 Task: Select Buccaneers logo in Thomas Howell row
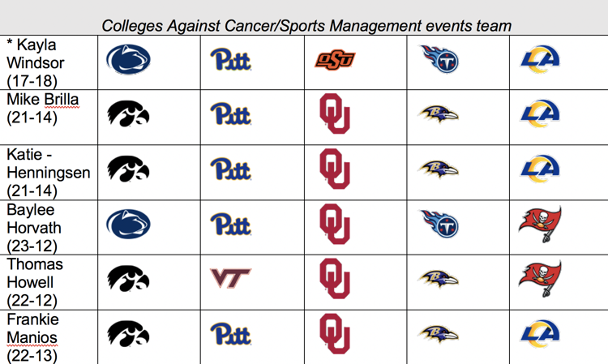click(540, 279)
